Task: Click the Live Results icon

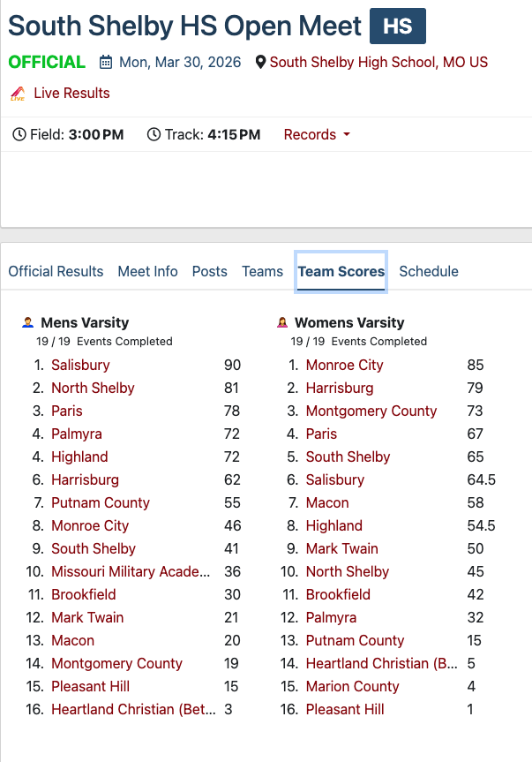Action: pos(18,94)
